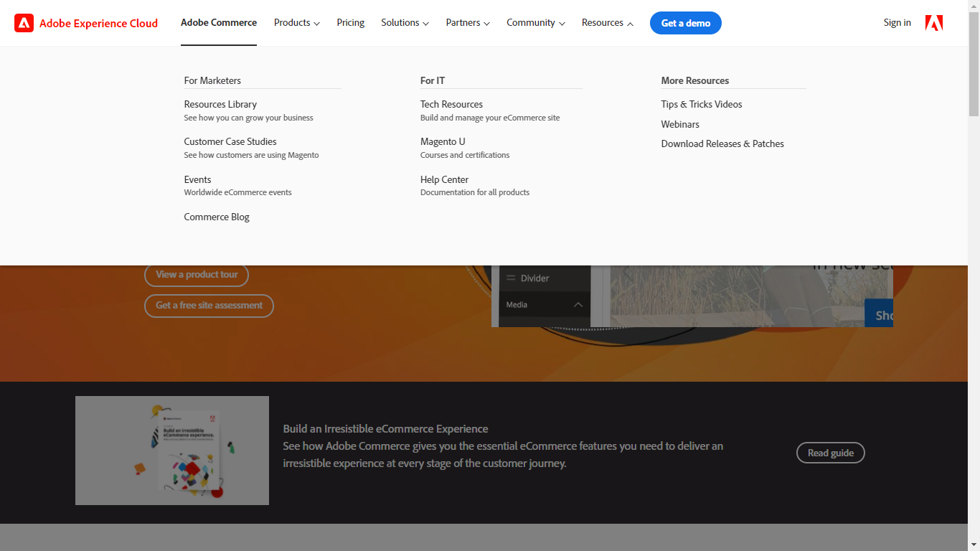Click the eCommerce guide cover thumbnail

171,450
